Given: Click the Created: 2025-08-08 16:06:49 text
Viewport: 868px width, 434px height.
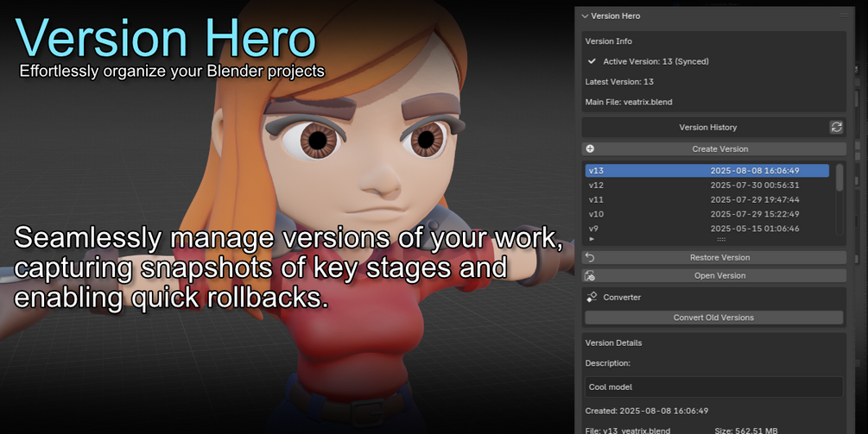Looking at the screenshot, I should 647,411.
